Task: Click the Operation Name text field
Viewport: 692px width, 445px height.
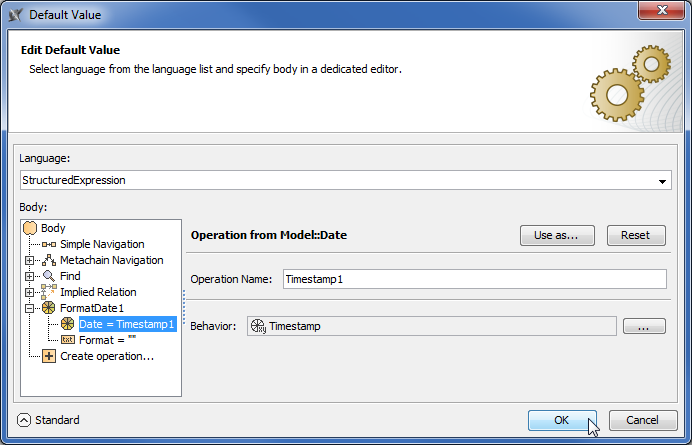Action: click(474, 279)
